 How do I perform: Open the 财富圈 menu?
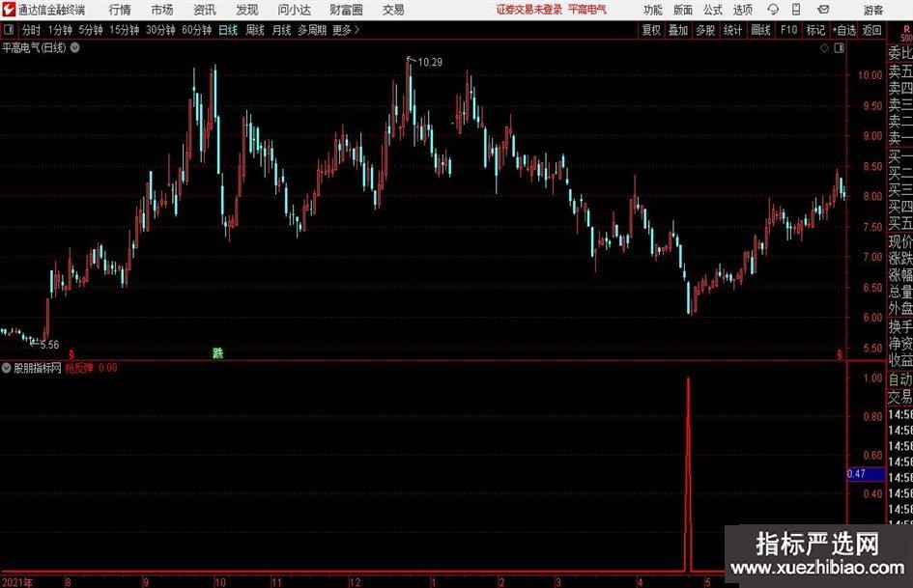coord(346,10)
